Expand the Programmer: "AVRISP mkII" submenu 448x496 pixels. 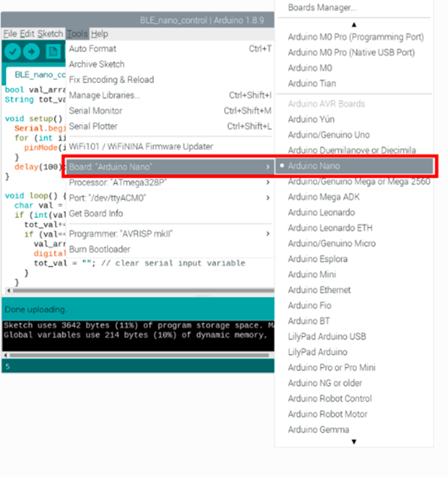[168, 234]
